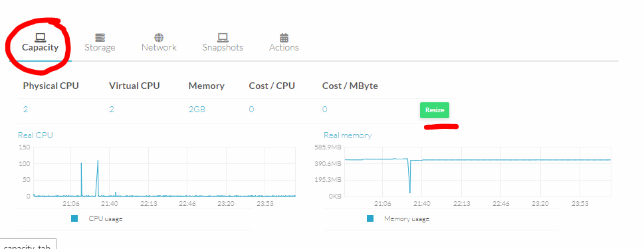Toggle the Memory usage legend square
The image size is (644, 249).
pyautogui.click(x=370, y=218)
